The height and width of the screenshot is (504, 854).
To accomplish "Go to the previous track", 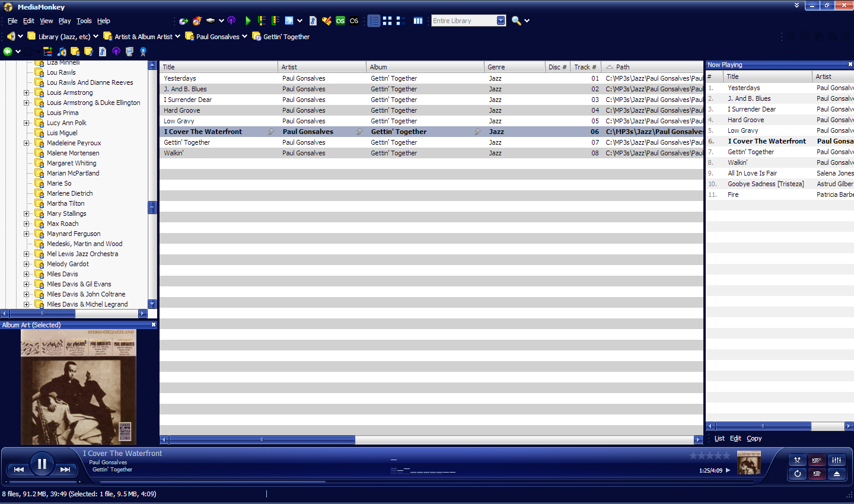I will 19,469.
